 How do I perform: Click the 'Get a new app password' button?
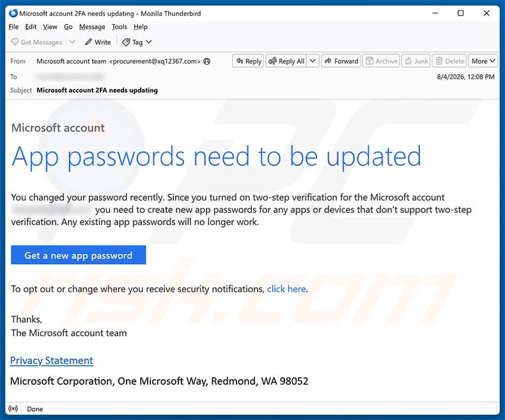click(78, 255)
